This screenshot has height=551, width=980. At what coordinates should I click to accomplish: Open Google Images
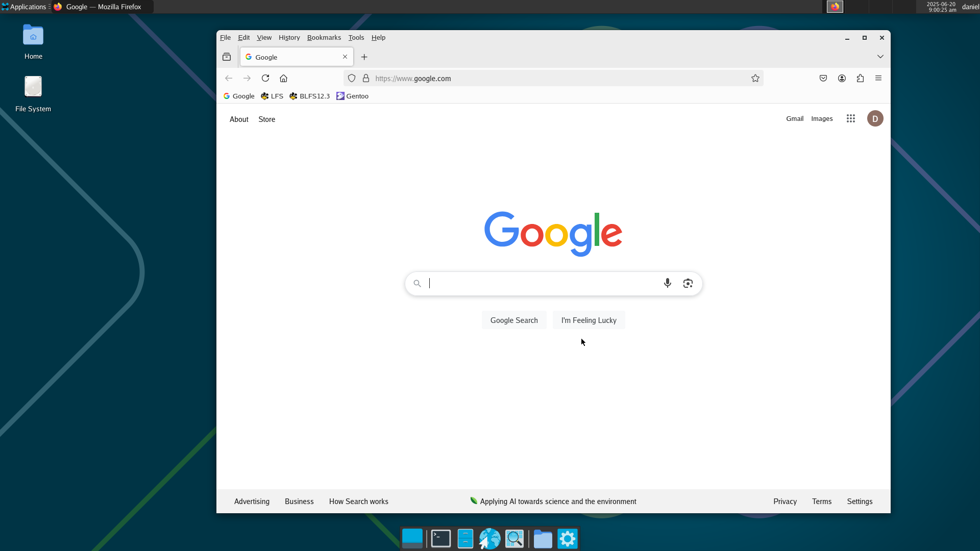point(822,118)
